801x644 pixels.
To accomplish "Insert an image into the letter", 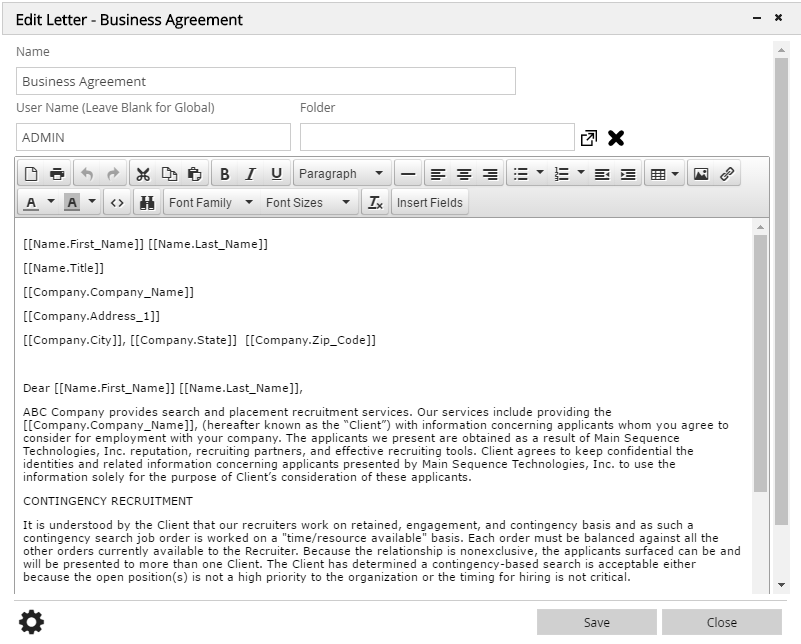I will pos(701,174).
